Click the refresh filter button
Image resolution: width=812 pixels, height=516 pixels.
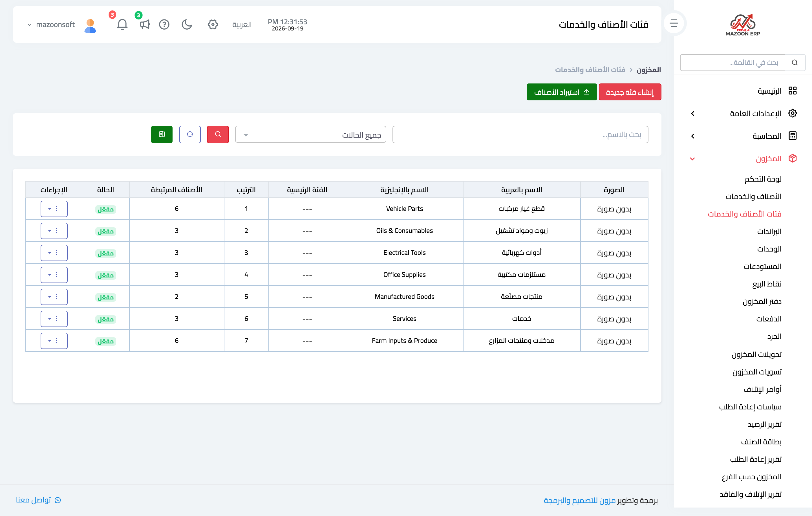coord(190,134)
